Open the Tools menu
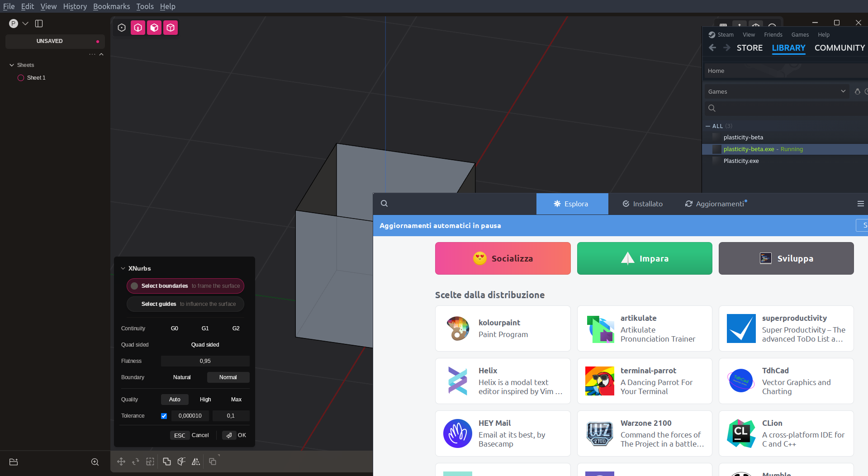868x476 pixels. coord(145,6)
